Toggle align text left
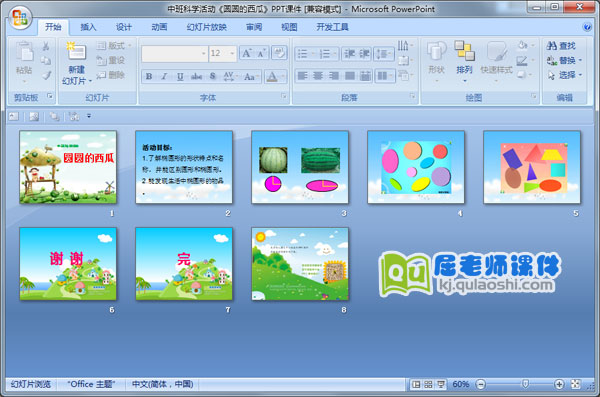The height and width of the screenshot is (397, 600). point(302,76)
